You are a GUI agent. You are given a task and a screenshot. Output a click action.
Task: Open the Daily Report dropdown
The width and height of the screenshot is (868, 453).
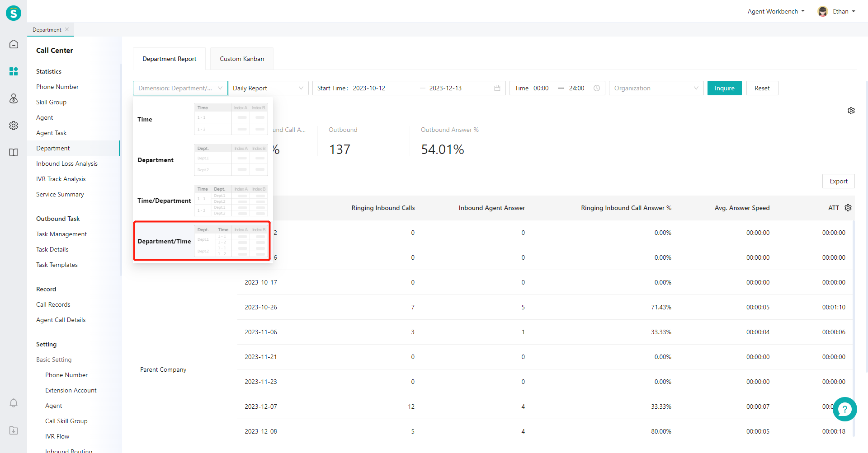tap(268, 88)
